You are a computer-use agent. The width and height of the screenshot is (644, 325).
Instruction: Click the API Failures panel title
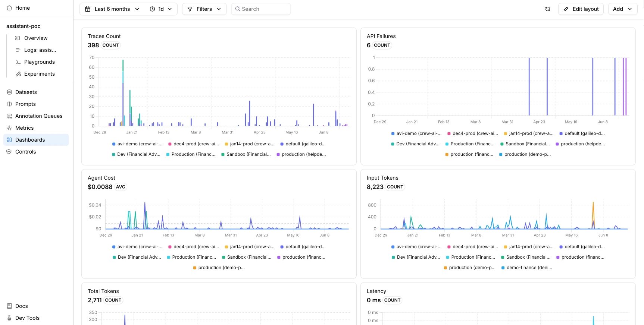point(381,36)
